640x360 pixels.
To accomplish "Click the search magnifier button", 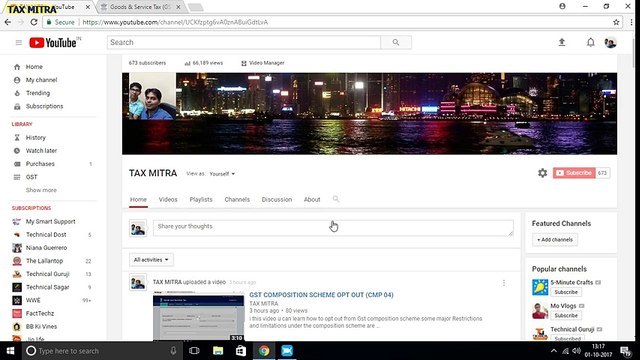I will point(396,42).
